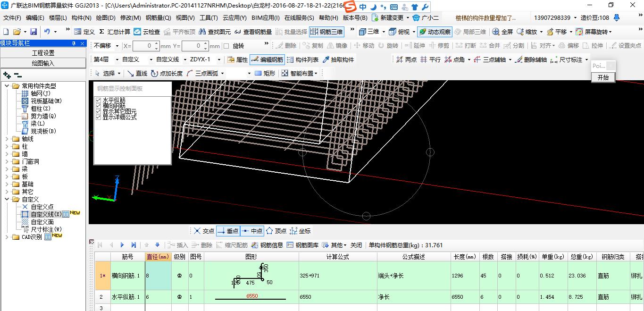Open the 定义 (Define) tool
Screen dimensions: 644x311
tap(84, 32)
